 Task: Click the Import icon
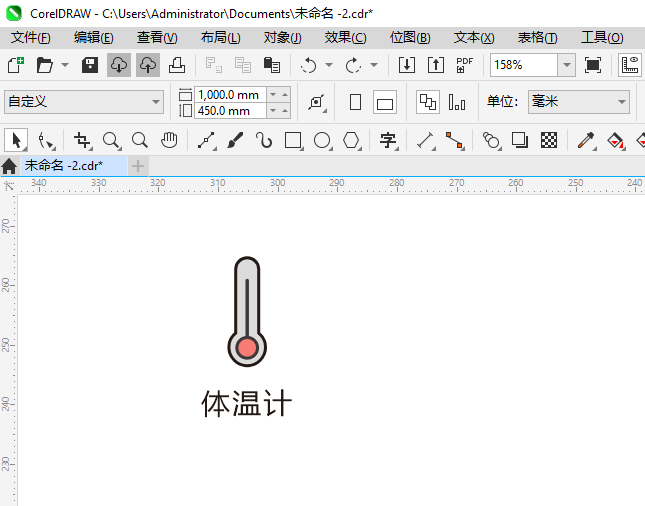[x=407, y=65]
